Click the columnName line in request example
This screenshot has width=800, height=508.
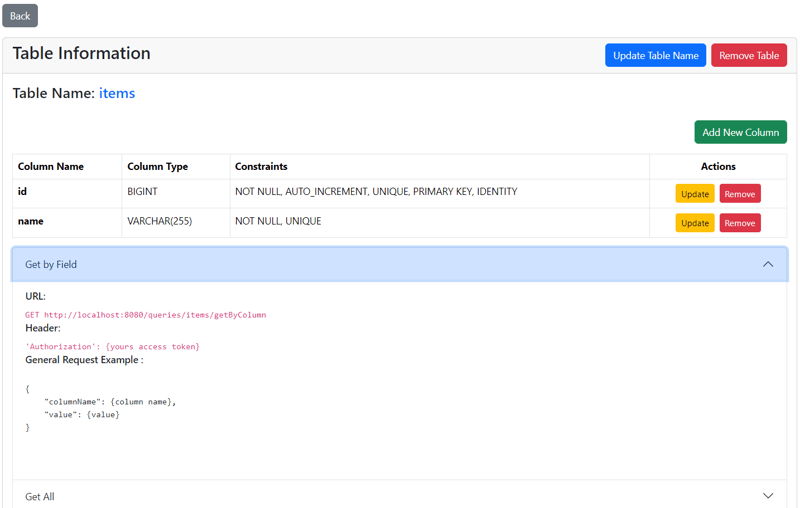coord(110,401)
